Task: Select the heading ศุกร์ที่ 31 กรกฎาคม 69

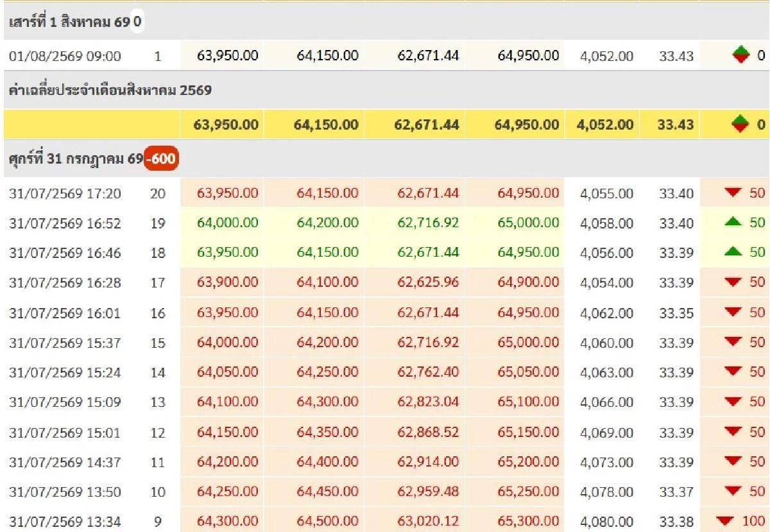Action: coord(76,159)
